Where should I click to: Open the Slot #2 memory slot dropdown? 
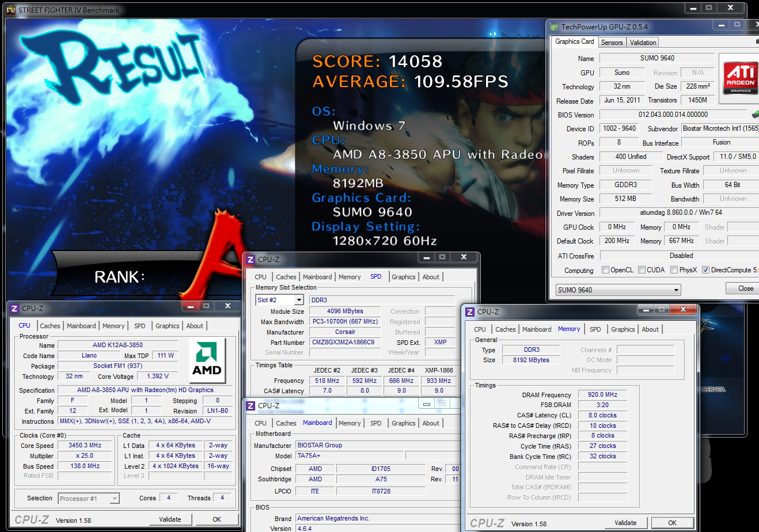click(x=298, y=300)
